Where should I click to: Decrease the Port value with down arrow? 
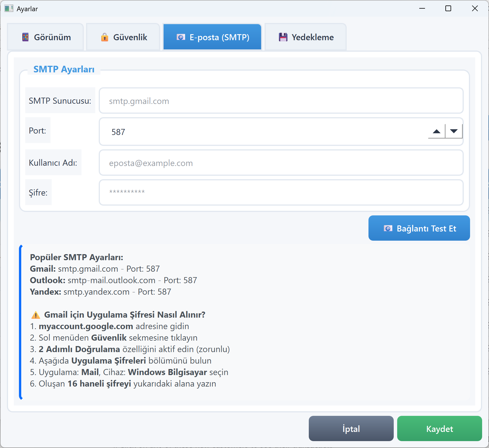click(x=454, y=132)
